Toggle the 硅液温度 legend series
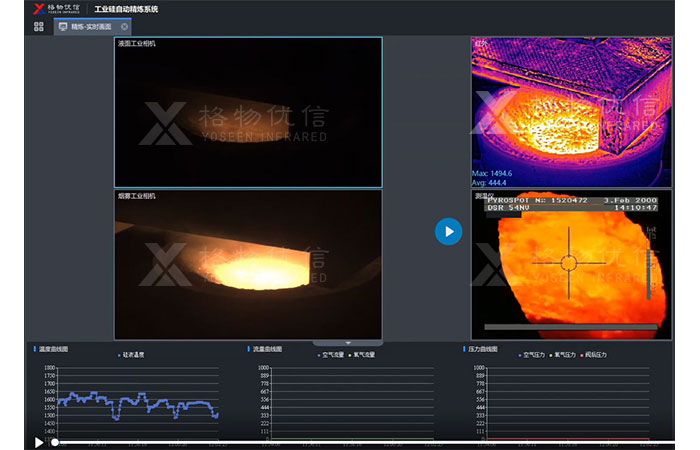Viewport: 700px width, 450px height. (131, 355)
